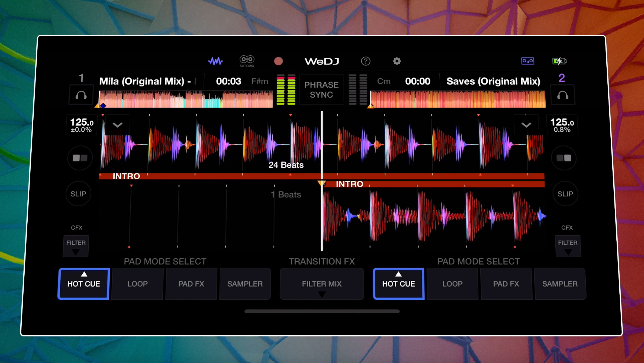Seek within the Saves track overview waveform
644x363 pixels.
[458, 99]
